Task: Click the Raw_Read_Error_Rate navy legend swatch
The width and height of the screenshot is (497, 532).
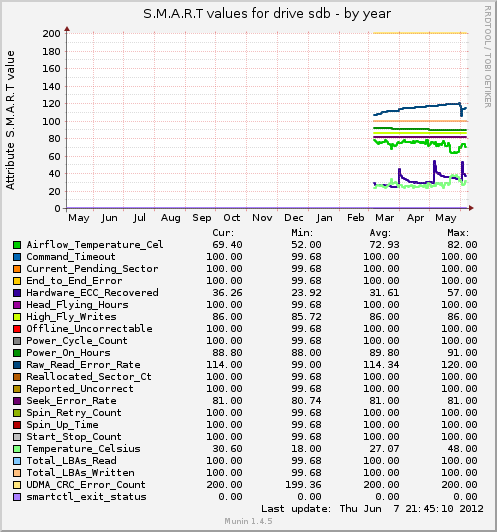Action: pos(17,365)
